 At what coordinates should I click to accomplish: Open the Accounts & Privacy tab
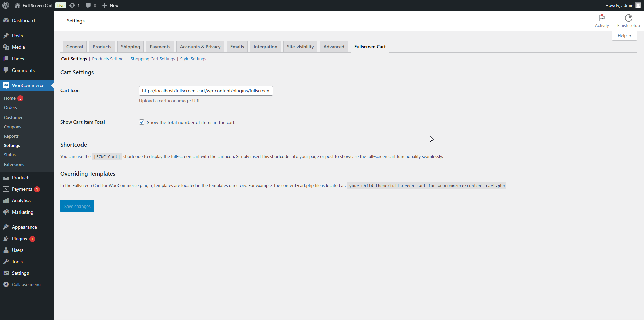tap(200, 47)
